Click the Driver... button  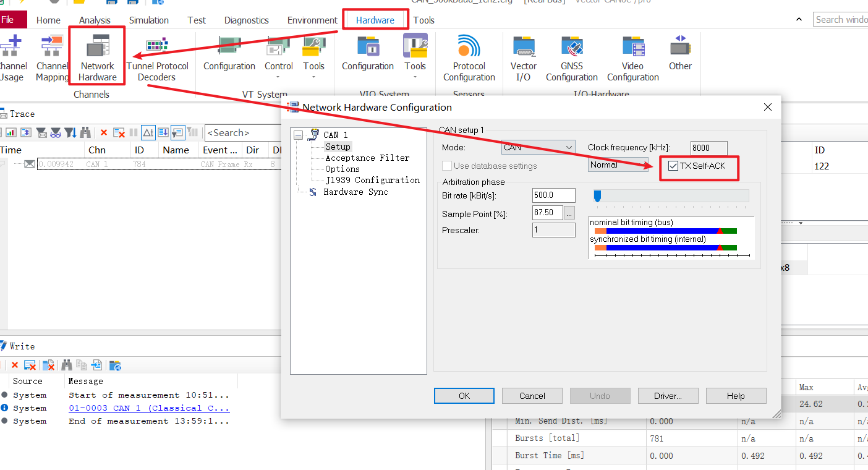668,396
